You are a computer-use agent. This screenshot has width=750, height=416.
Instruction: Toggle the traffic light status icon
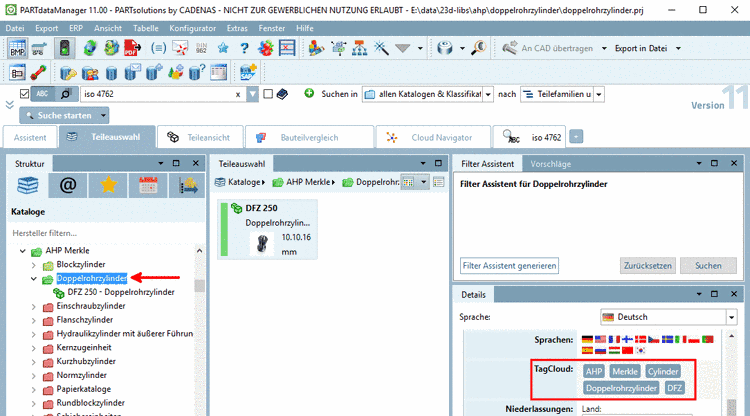pos(64,48)
